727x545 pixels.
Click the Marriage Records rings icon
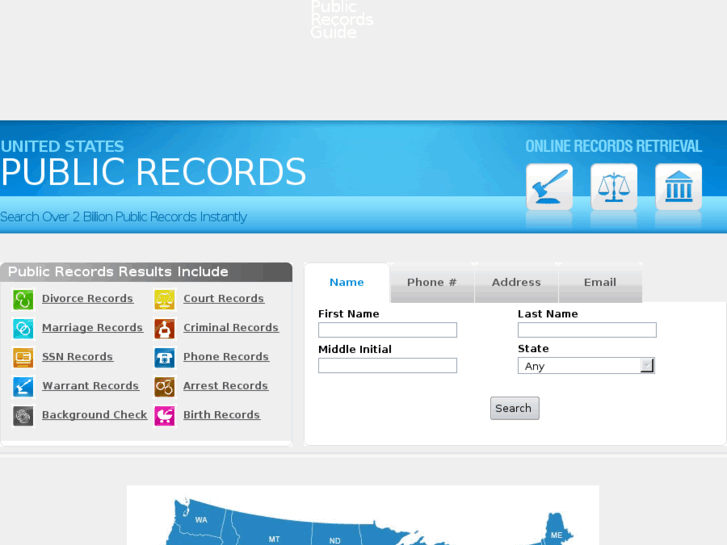[x=23, y=328]
